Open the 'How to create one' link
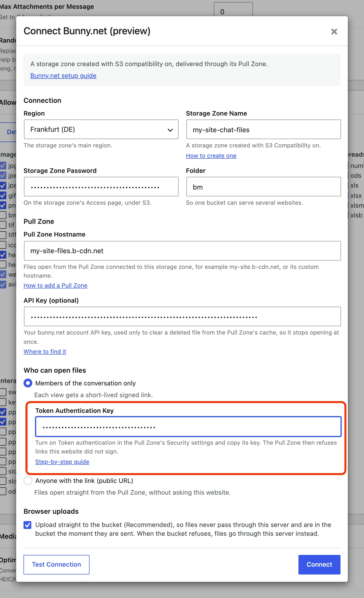Image resolution: width=364 pixels, height=598 pixels. point(211,156)
